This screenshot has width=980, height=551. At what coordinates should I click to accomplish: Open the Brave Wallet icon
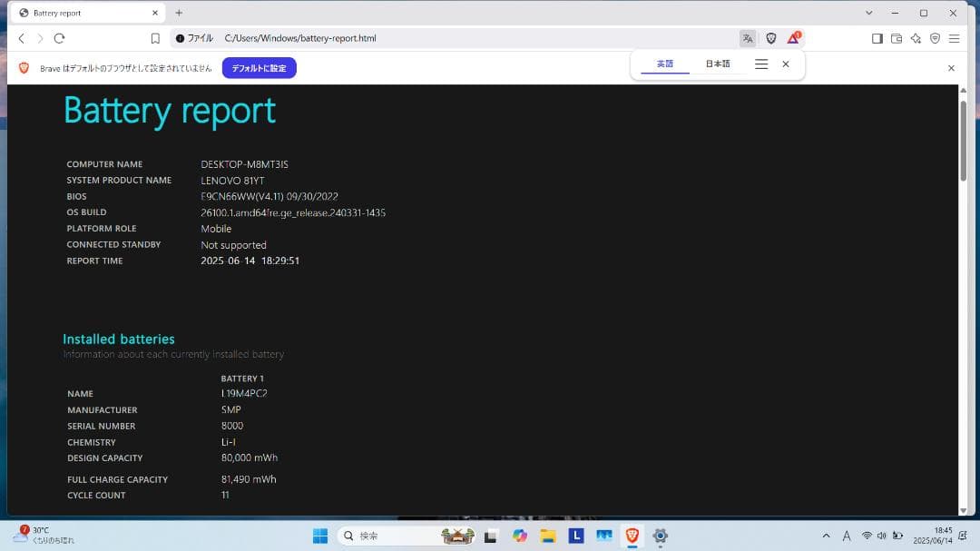(x=897, y=38)
